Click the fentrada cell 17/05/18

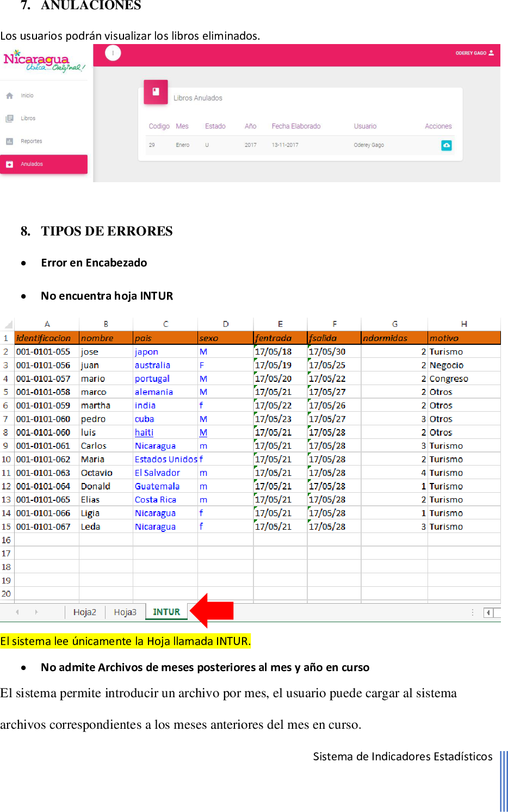click(x=280, y=352)
